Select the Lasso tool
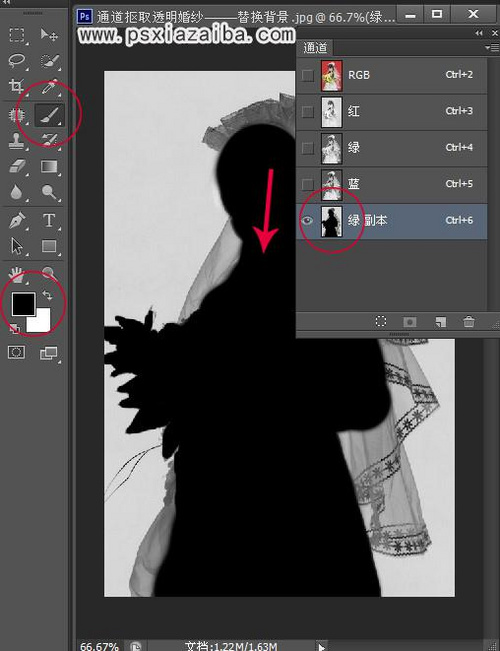The image size is (500, 651). [x=17, y=61]
